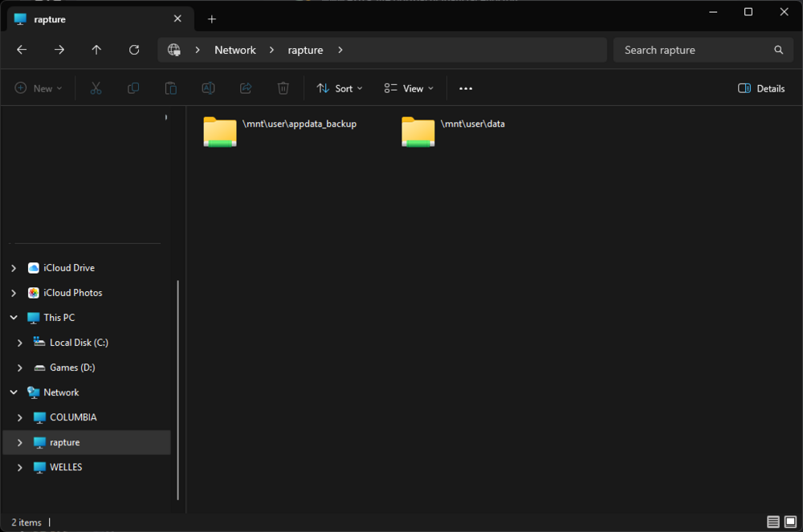Viewport: 803px width, 532px height.
Task: Open the View dropdown menu
Action: [409, 88]
